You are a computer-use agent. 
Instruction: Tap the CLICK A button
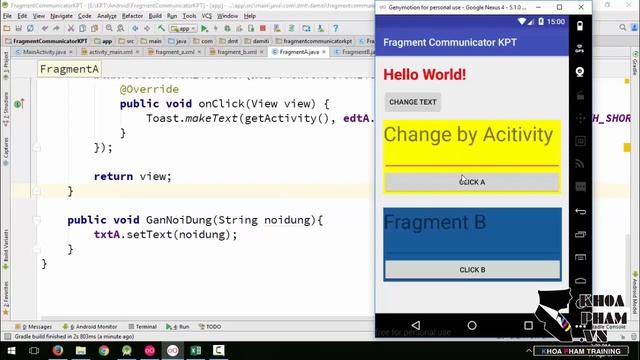pyautogui.click(x=472, y=182)
